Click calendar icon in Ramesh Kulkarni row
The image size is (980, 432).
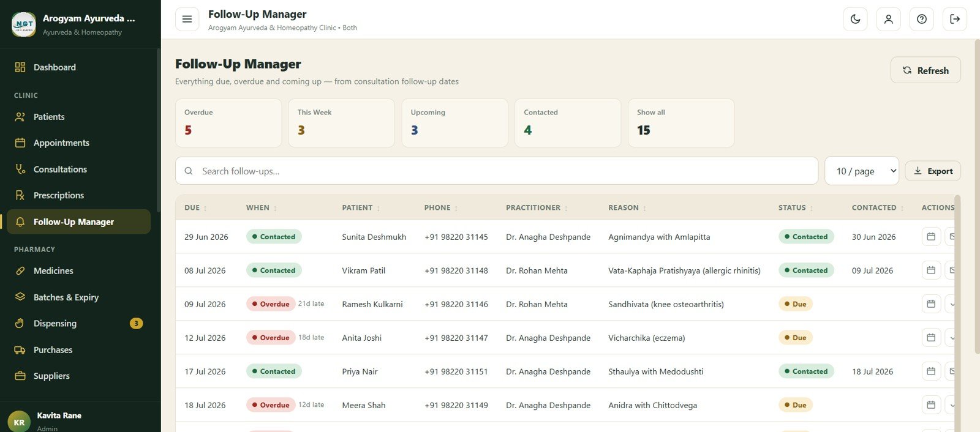click(x=931, y=304)
